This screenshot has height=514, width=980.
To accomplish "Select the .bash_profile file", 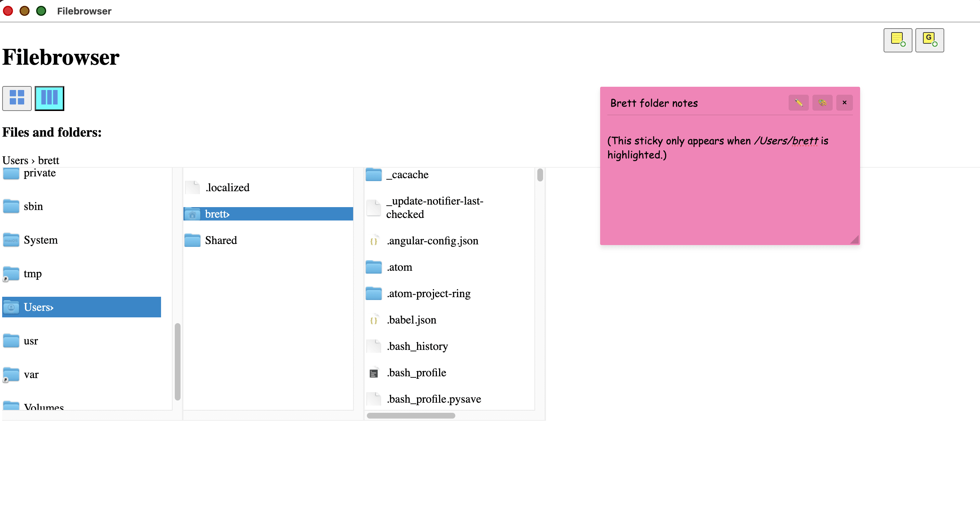I will [x=416, y=372].
